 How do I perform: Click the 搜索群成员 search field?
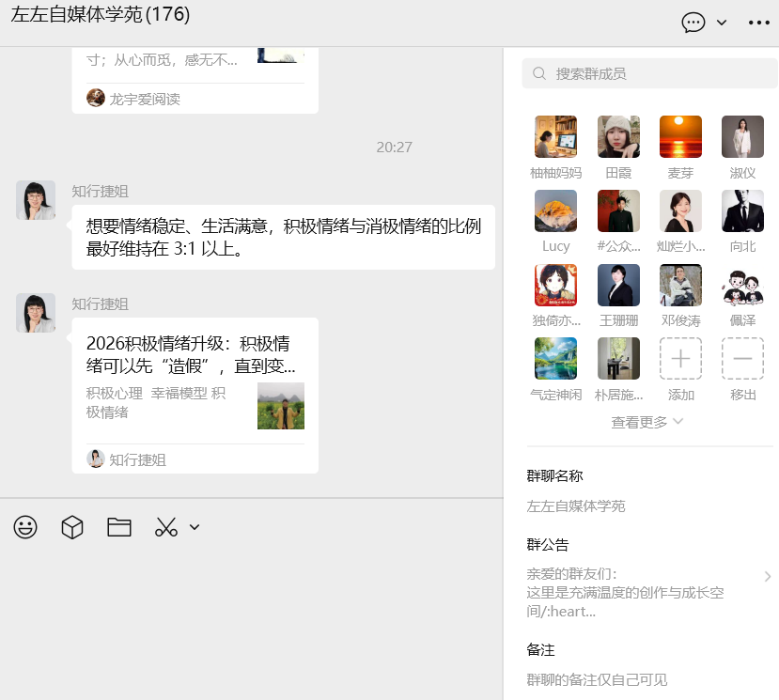point(650,73)
